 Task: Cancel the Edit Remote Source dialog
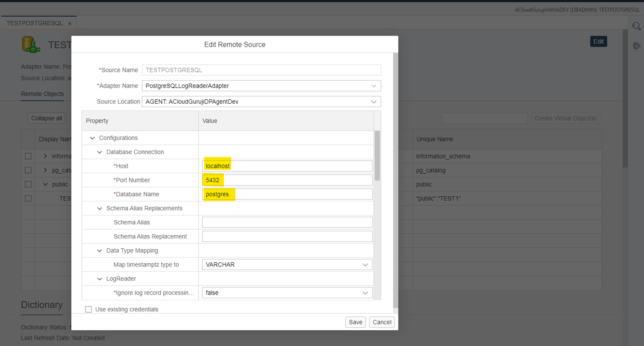[382, 322]
